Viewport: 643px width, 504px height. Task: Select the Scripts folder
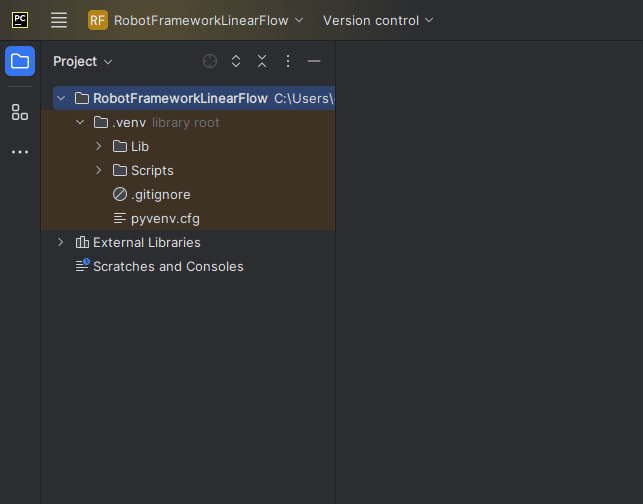pos(188,171)
